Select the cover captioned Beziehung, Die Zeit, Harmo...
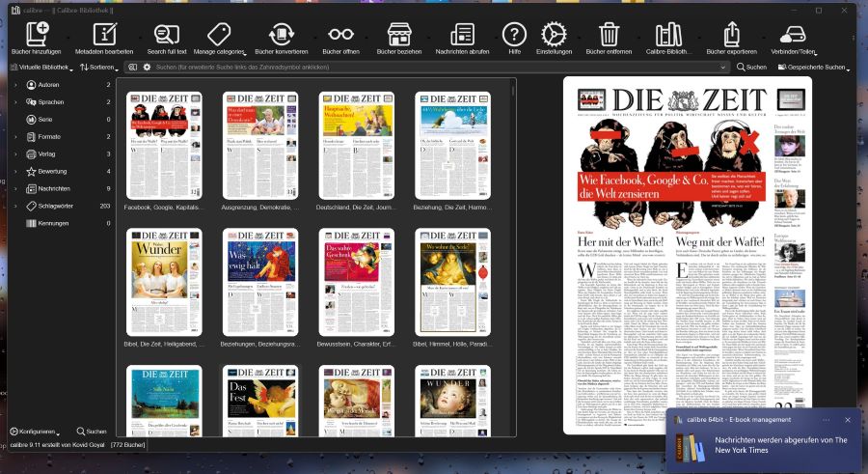The image size is (868, 474). (453, 145)
